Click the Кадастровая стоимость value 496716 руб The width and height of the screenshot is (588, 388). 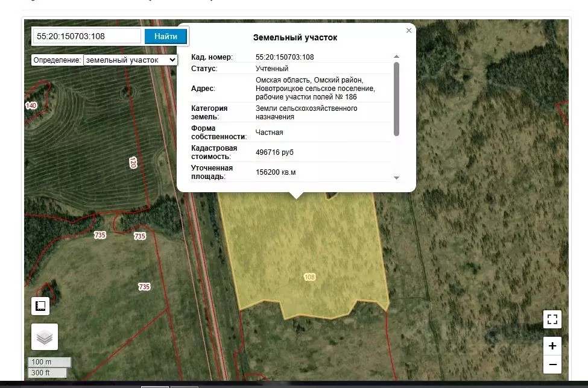[274, 152]
